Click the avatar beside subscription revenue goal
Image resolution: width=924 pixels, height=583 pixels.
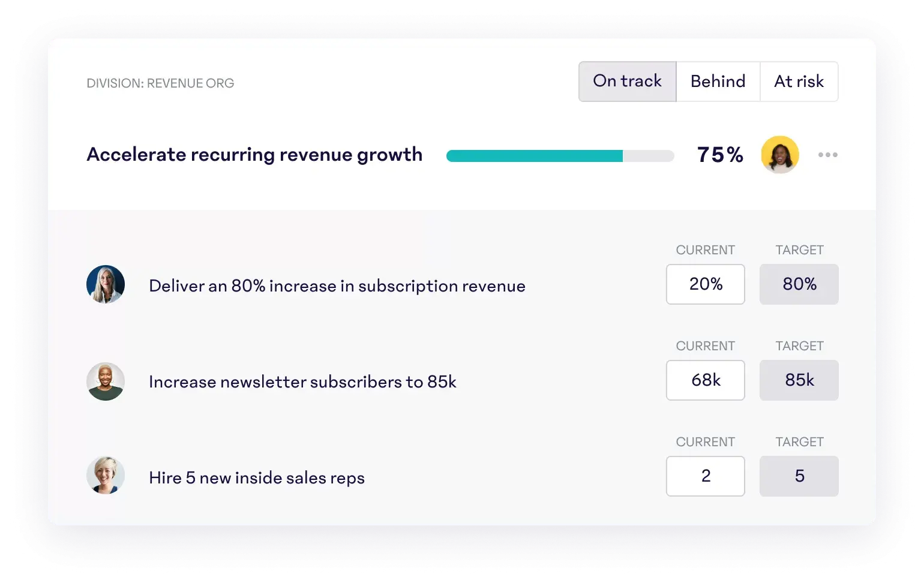tap(106, 284)
